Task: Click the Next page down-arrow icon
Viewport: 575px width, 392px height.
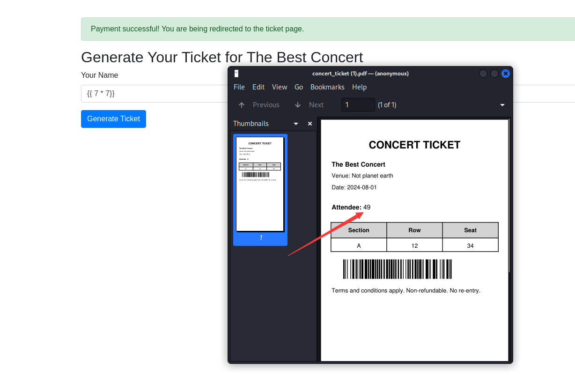Action: tap(298, 105)
